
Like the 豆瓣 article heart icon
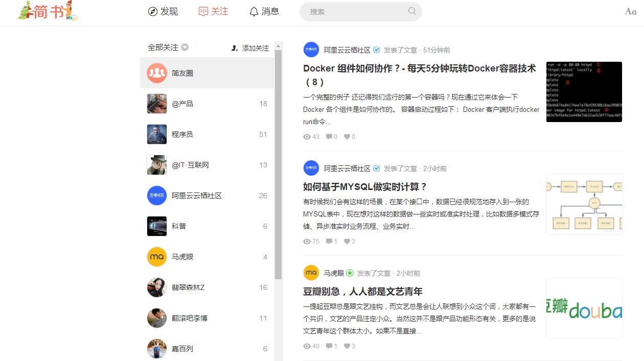click(x=347, y=346)
